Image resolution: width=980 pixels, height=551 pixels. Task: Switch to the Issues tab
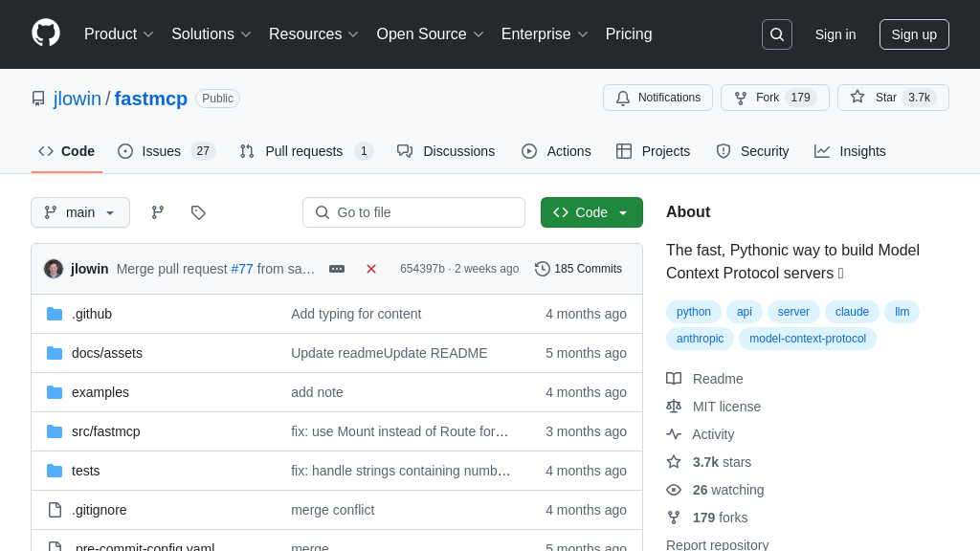pos(167,151)
